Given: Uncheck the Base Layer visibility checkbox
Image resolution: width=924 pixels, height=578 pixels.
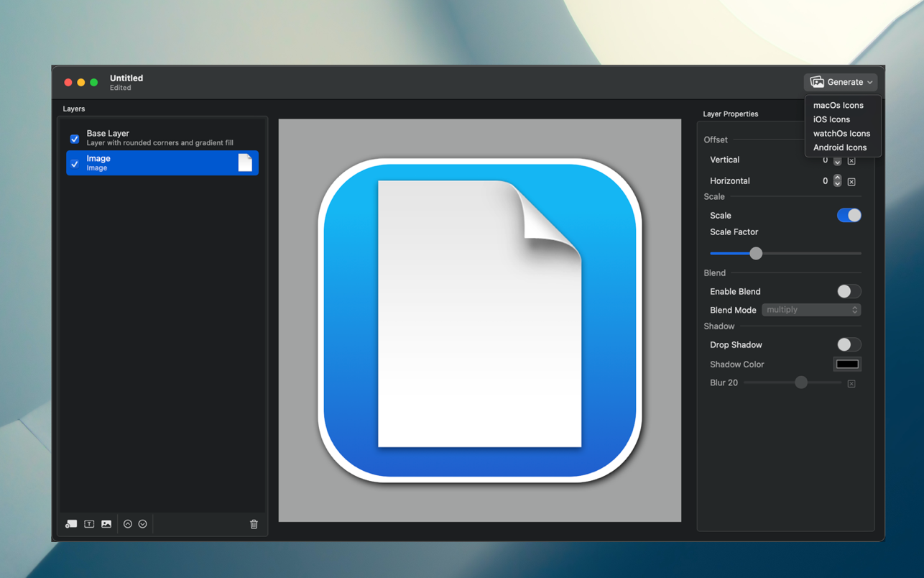Looking at the screenshot, I should click(75, 139).
